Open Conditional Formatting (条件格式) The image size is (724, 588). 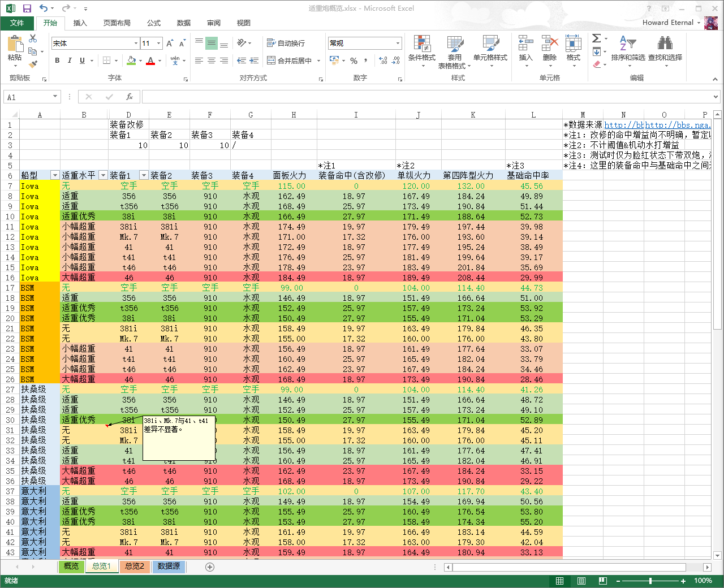(421, 52)
